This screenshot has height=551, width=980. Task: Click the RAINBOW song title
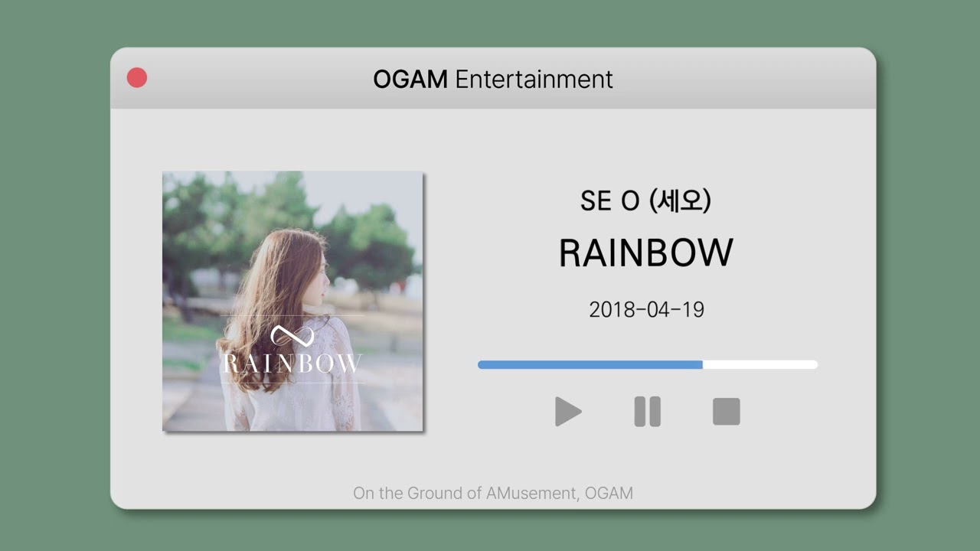click(646, 253)
